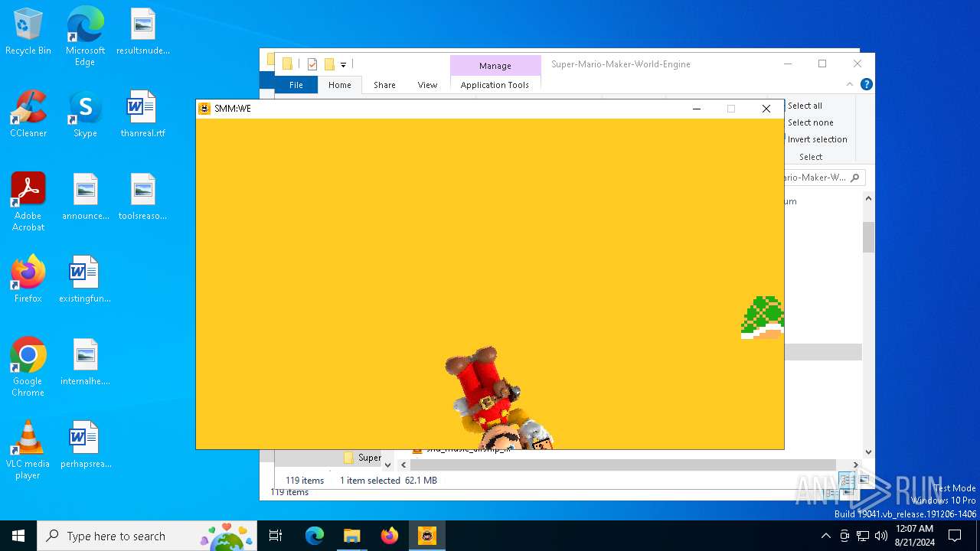
Task: Open the volume control in system tray
Action: (x=881, y=536)
